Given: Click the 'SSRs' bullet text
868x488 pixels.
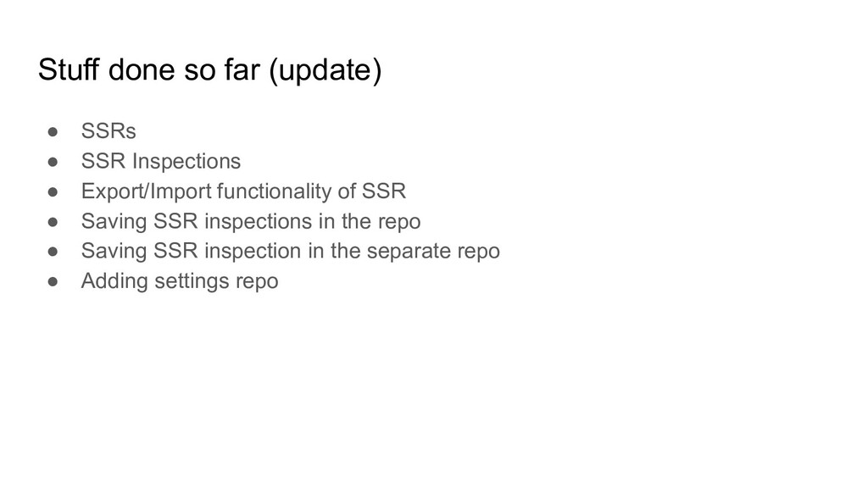Looking at the screenshot, I should 108,131.
